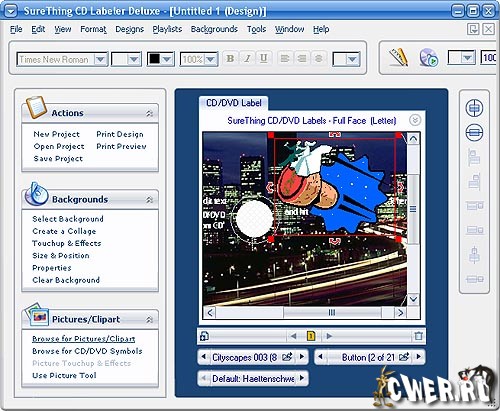Open the File menu

tap(16, 29)
